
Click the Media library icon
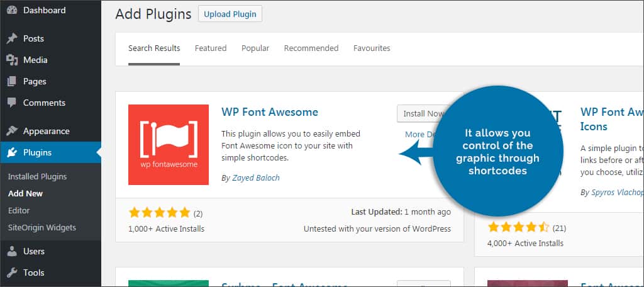tap(12, 60)
